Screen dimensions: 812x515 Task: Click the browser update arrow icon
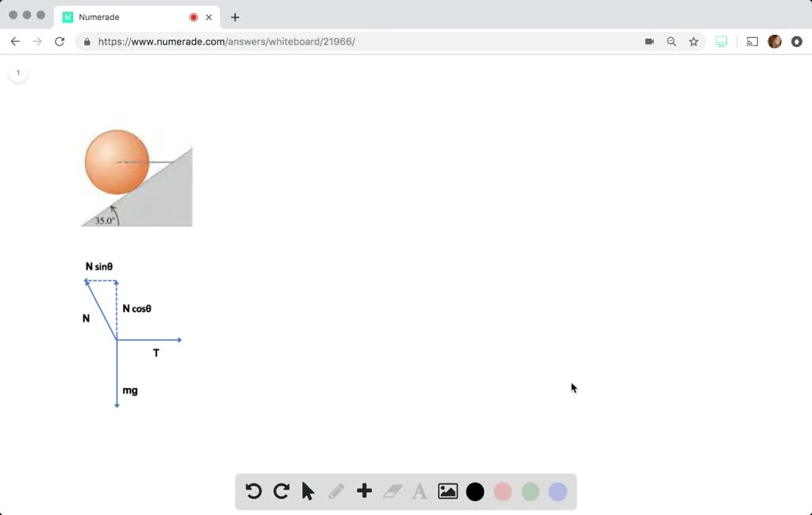(x=797, y=41)
